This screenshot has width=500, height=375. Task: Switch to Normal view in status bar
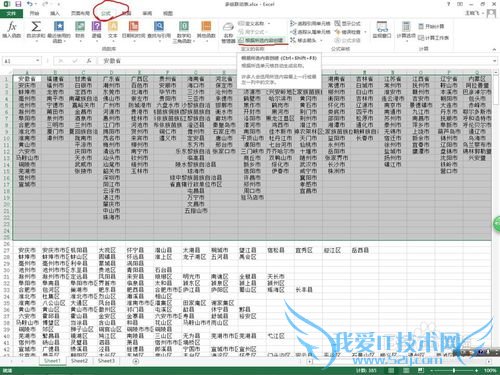click(391, 371)
